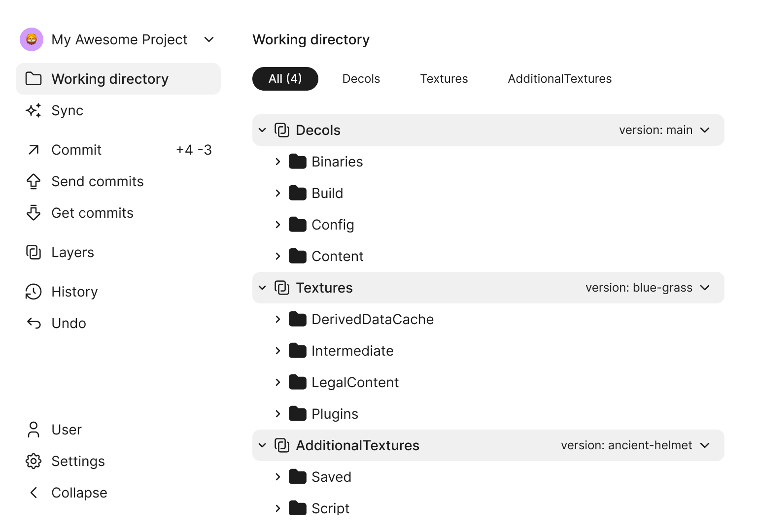Click the History clock icon
Screen dimensions: 757x532
click(x=33, y=292)
